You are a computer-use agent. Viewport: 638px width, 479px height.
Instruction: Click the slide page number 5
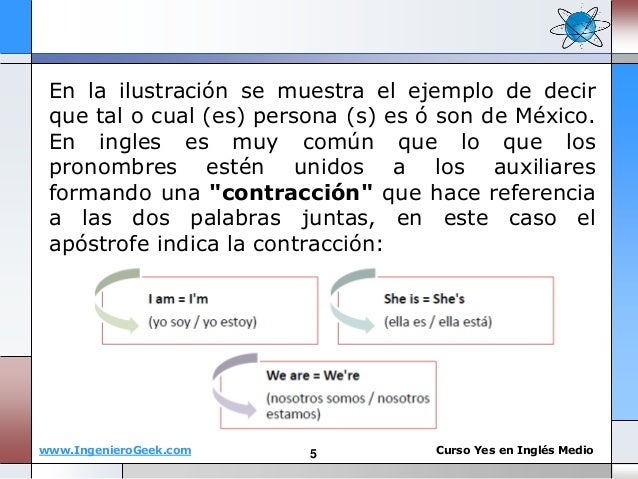[x=313, y=454]
